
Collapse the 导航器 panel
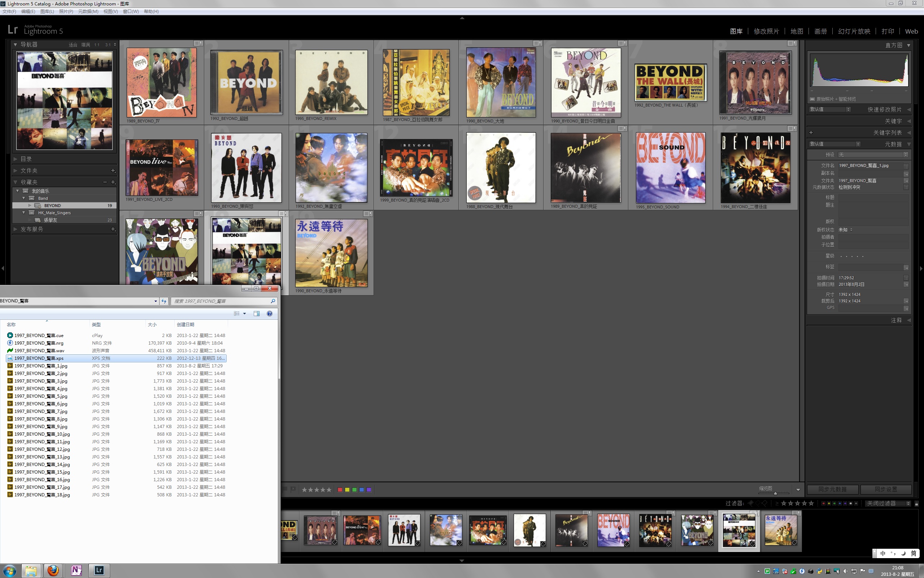tap(15, 45)
